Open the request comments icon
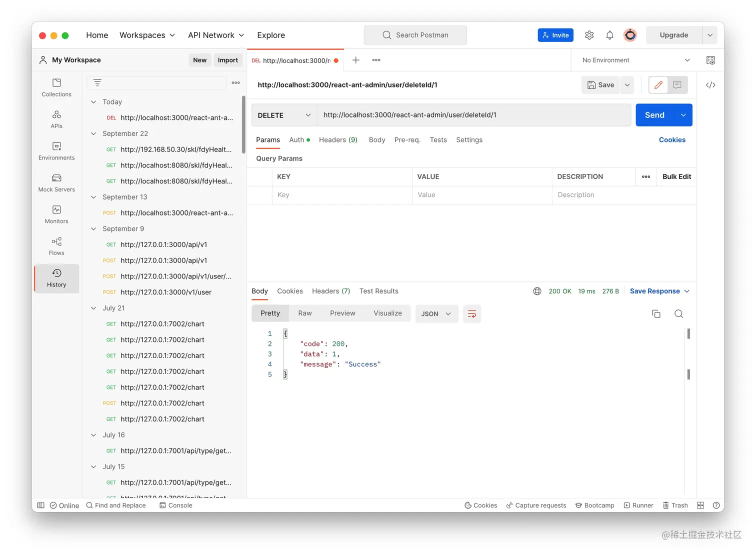The width and height of the screenshot is (756, 554). (677, 85)
